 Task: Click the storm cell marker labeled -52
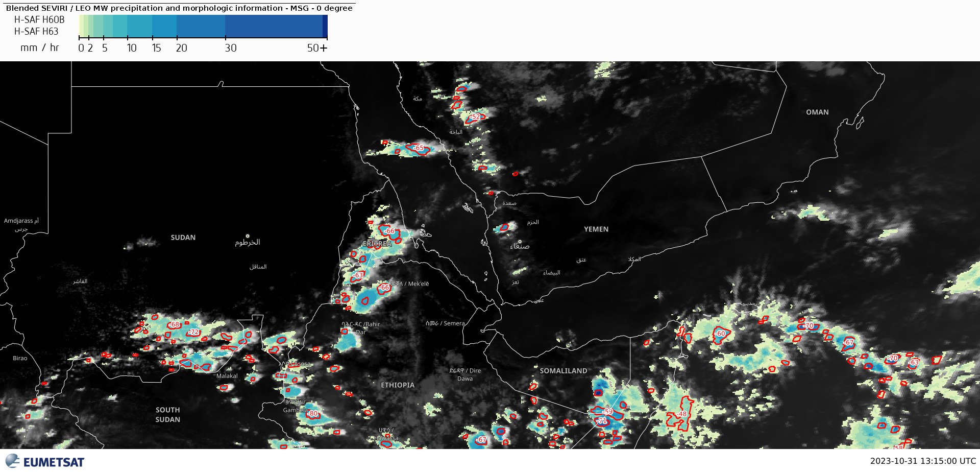point(475,117)
